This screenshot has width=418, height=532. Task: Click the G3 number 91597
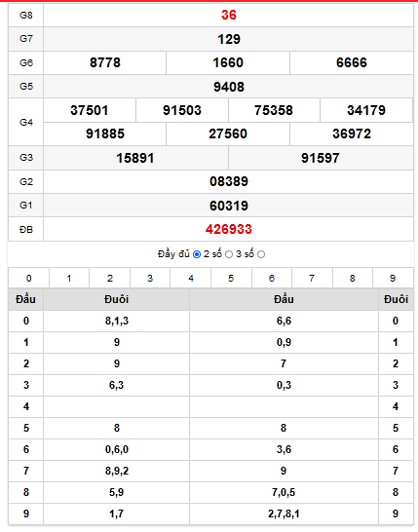tap(321, 158)
